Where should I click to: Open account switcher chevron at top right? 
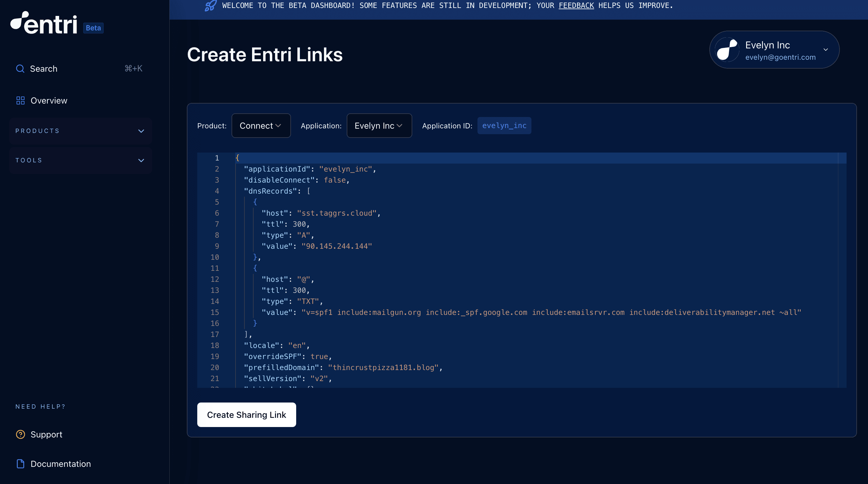(825, 50)
